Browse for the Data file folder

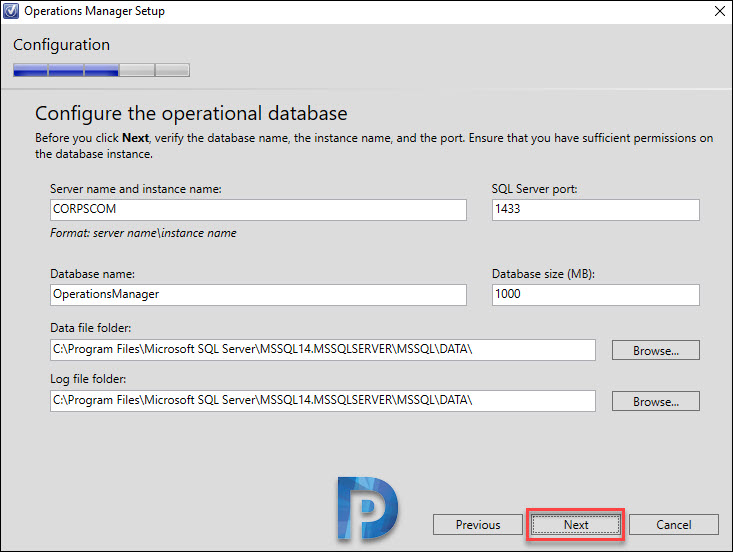tap(656, 350)
